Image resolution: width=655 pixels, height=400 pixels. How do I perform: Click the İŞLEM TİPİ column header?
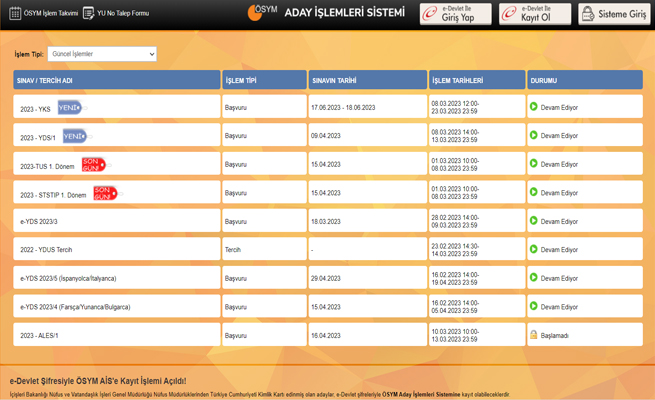264,80
